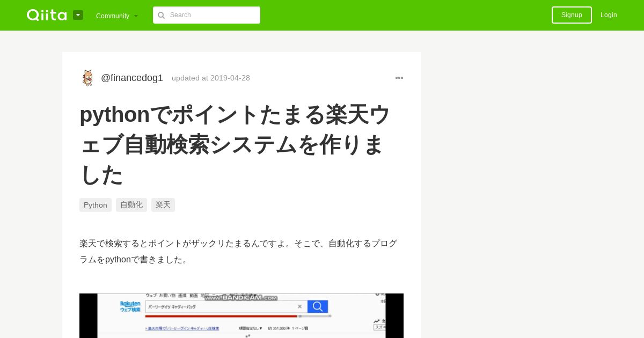Click the Search input field
Screen dimensions: 644x338
click(207, 15)
